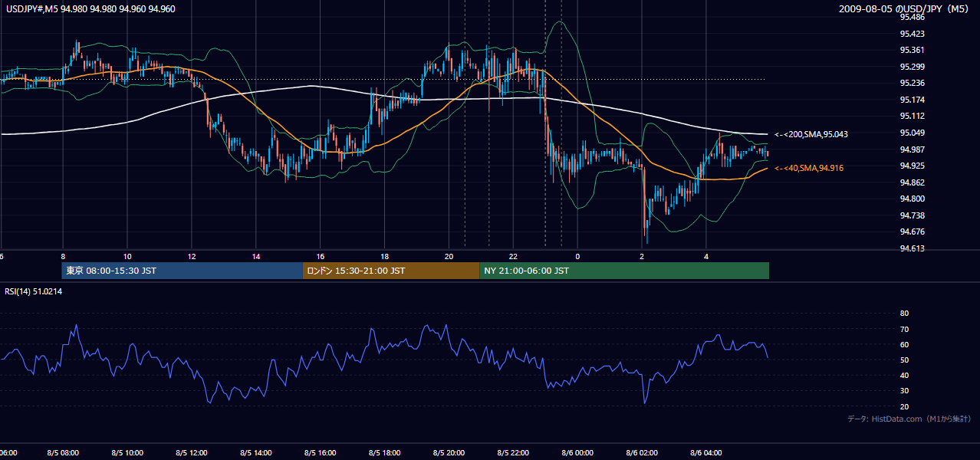Click RSI axis level 80

(x=904, y=314)
